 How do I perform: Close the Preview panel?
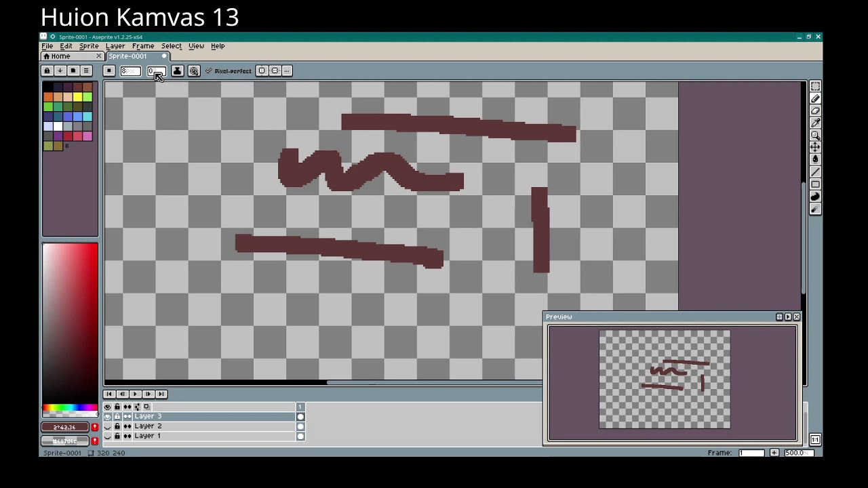pyautogui.click(x=796, y=317)
